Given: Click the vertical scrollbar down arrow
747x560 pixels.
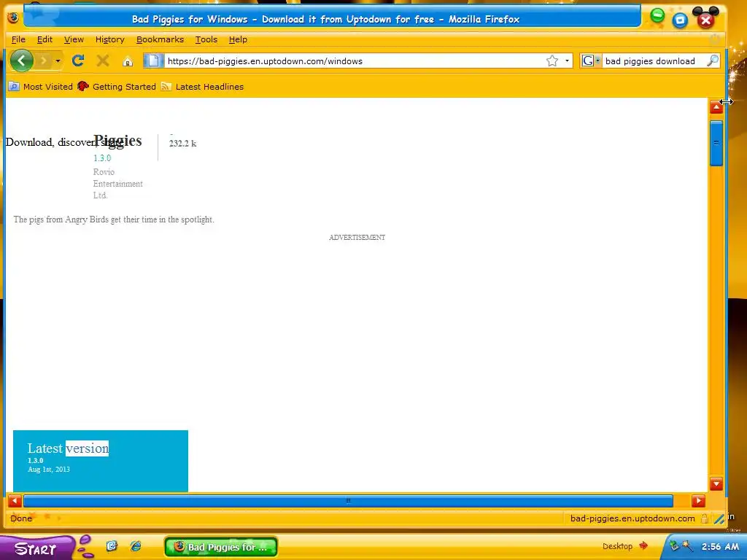Looking at the screenshot, I should (716, 484).
